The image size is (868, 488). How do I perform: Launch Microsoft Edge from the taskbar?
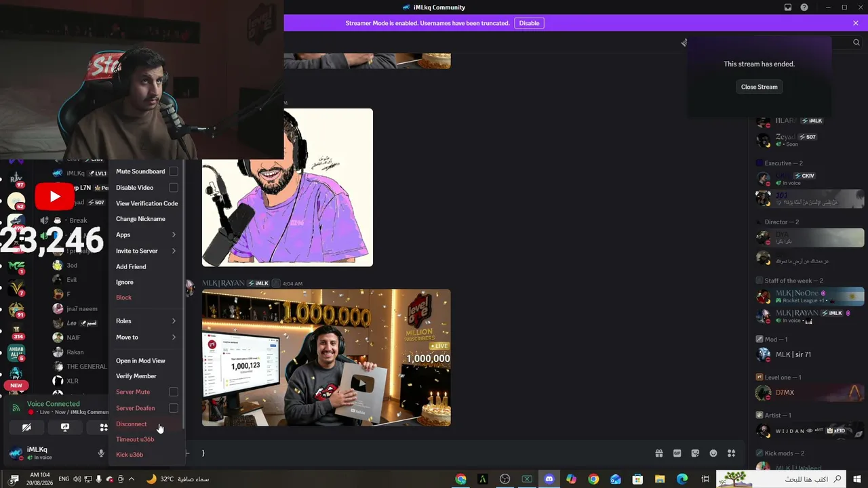tap(682, 479)
